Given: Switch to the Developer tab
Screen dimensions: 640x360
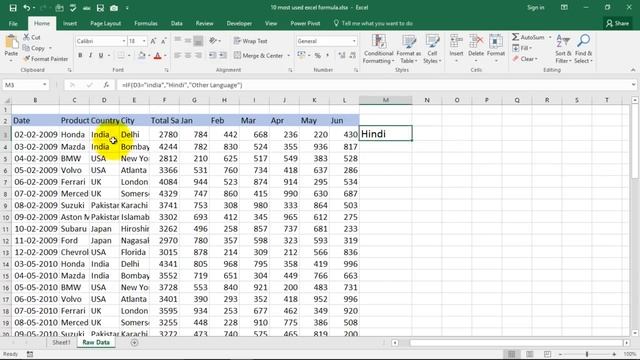Looking at the screenshot, I should pos(239,24).
